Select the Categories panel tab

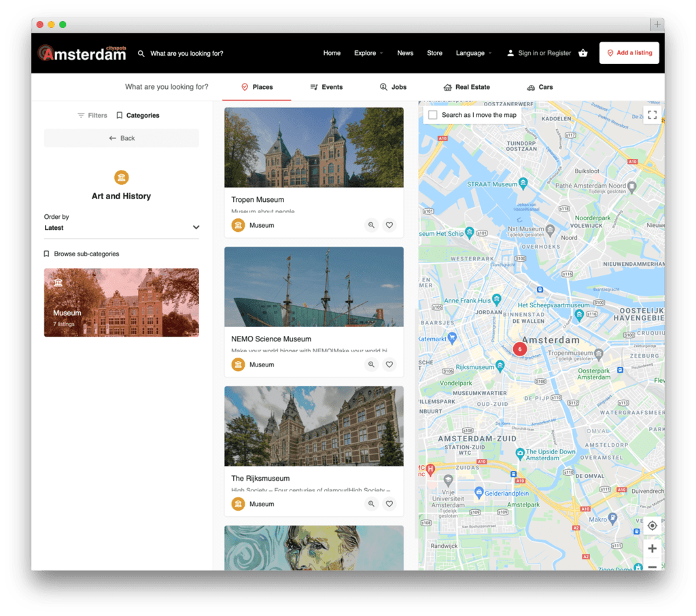(137, 116)
